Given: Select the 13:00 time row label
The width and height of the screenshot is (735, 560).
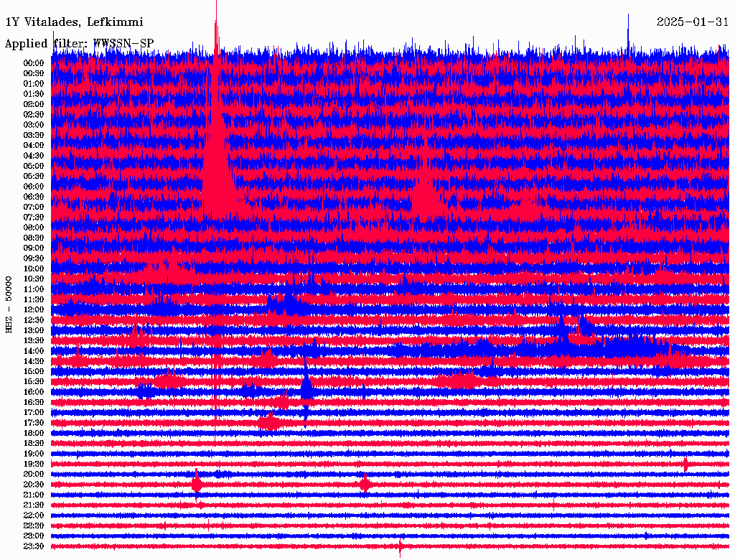Looking at the screenshot, I should tap(34, 331).
